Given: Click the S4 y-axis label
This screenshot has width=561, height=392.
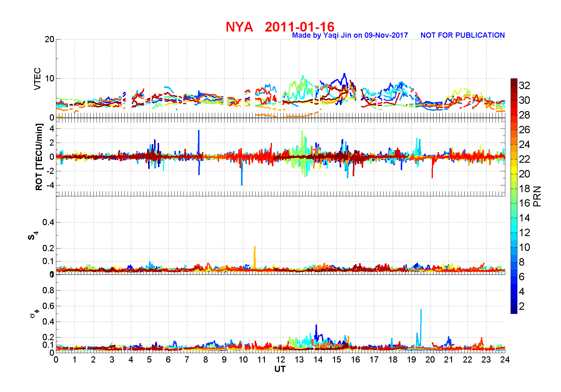Looking at the screenshot, I should tap(32, 236).
